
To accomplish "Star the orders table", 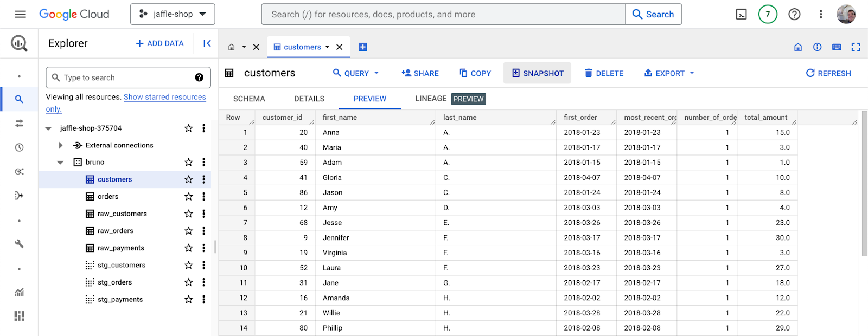I will (x=189, y=197).
